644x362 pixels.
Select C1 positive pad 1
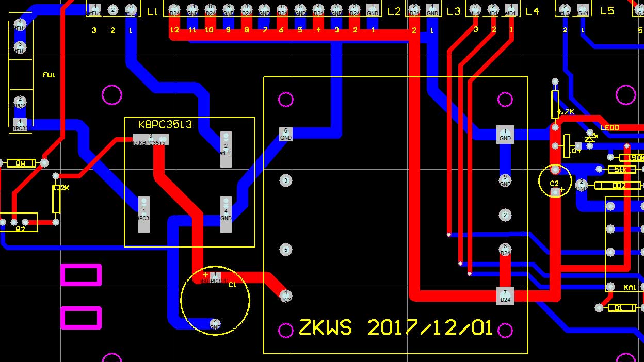215,278
